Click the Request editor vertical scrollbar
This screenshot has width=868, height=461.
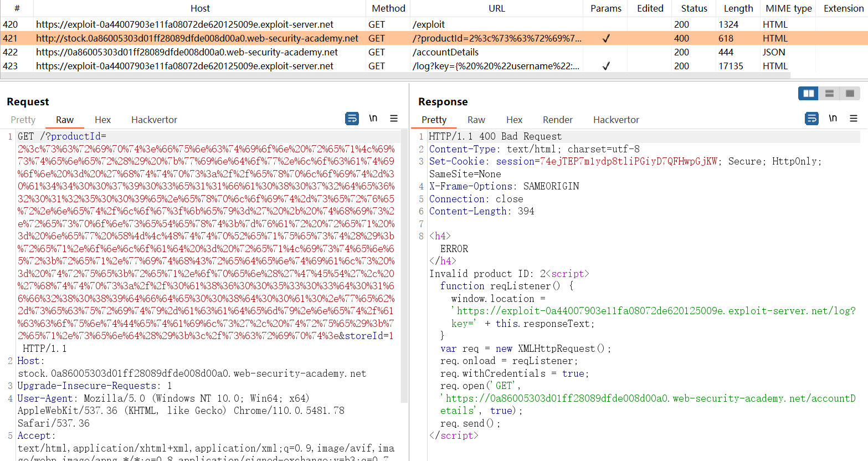[x=404, y=266]
